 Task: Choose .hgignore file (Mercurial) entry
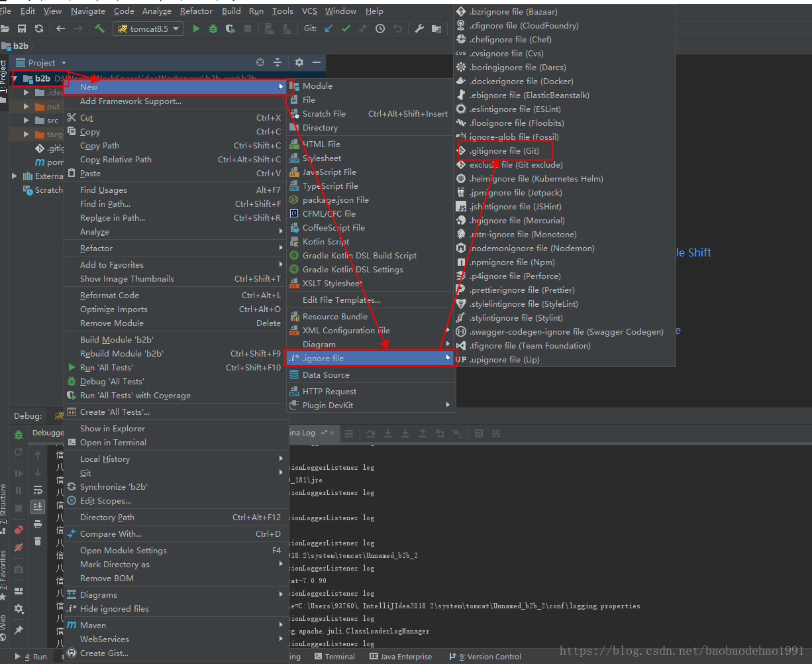tap(564, 220)
